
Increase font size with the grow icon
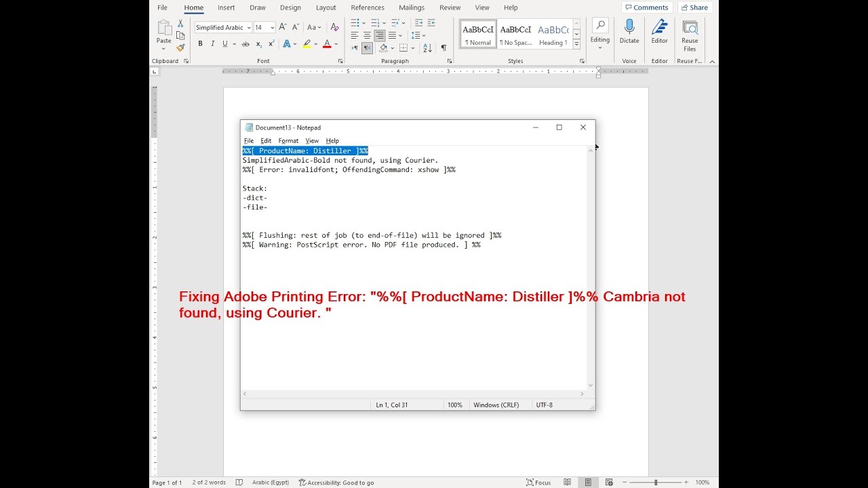pyautogui.click(x=283, y=27)
